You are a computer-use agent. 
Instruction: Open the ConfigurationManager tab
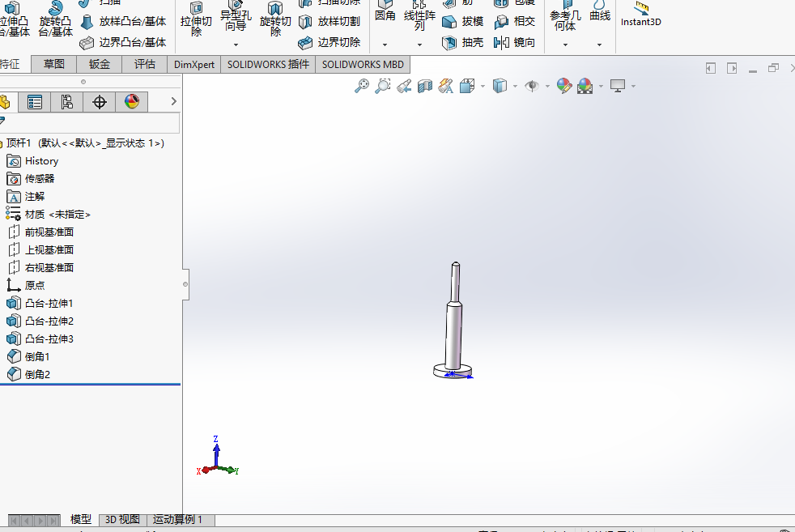coord(67,102)
